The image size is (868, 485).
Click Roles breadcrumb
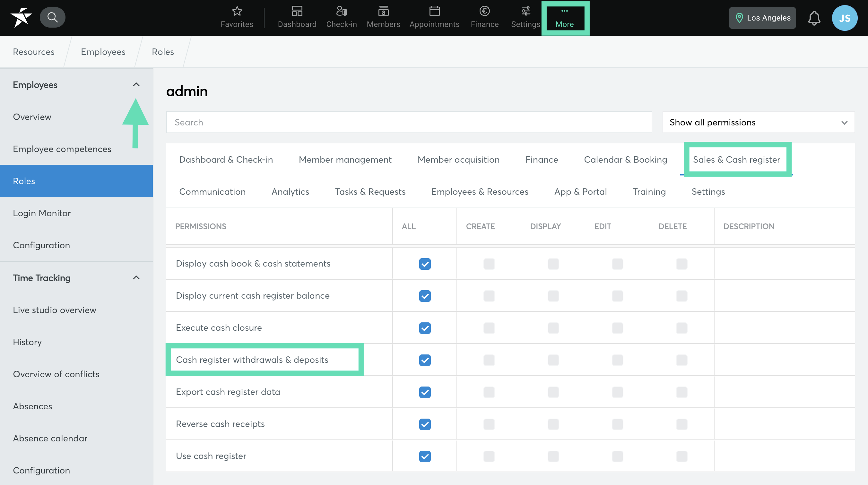[x=163, y=52]
